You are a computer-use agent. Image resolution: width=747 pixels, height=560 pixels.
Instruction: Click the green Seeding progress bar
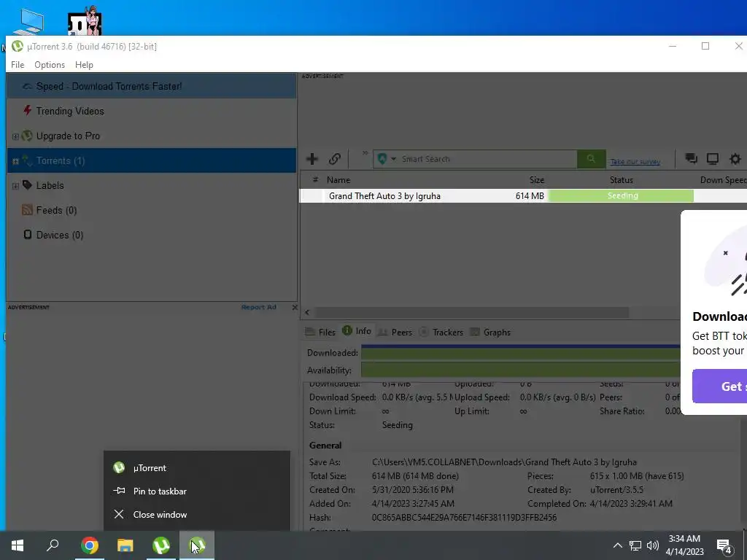pos(621,195)
